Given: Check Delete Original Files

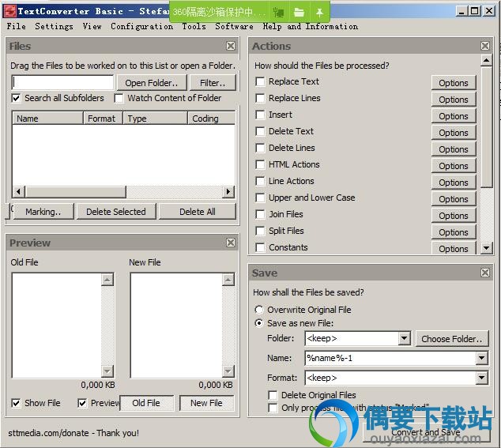Looking at the screenshot, I should [273, 395].
